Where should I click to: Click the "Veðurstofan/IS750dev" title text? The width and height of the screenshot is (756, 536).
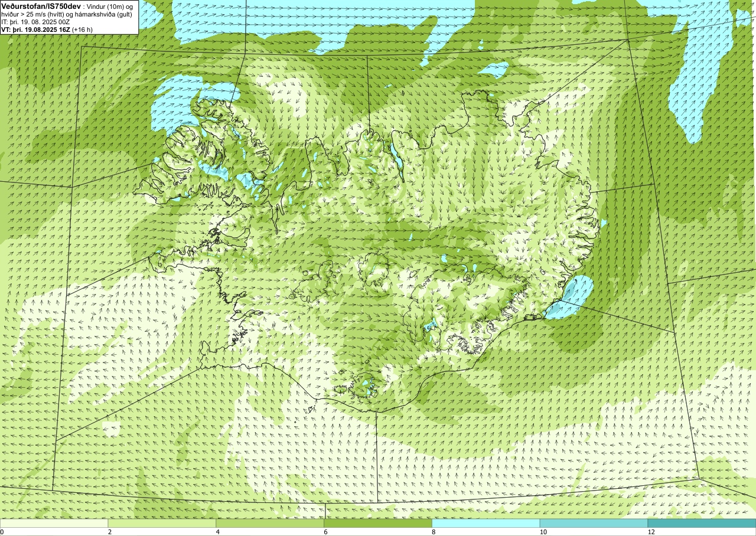pos(41,6)
